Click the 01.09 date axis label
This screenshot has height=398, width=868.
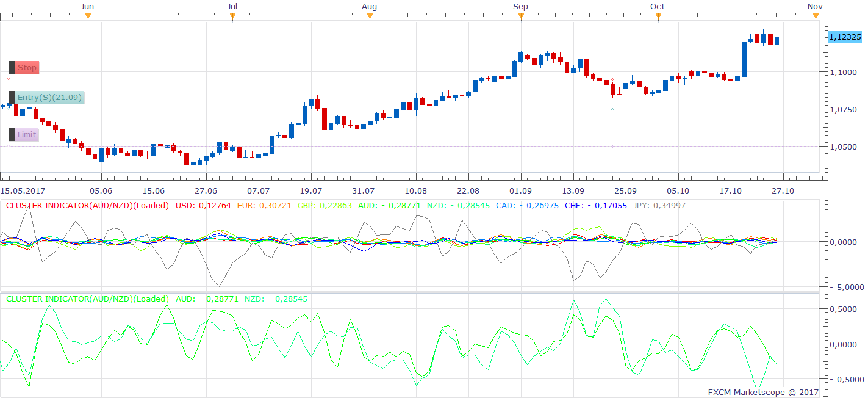[x=520, y=191]
